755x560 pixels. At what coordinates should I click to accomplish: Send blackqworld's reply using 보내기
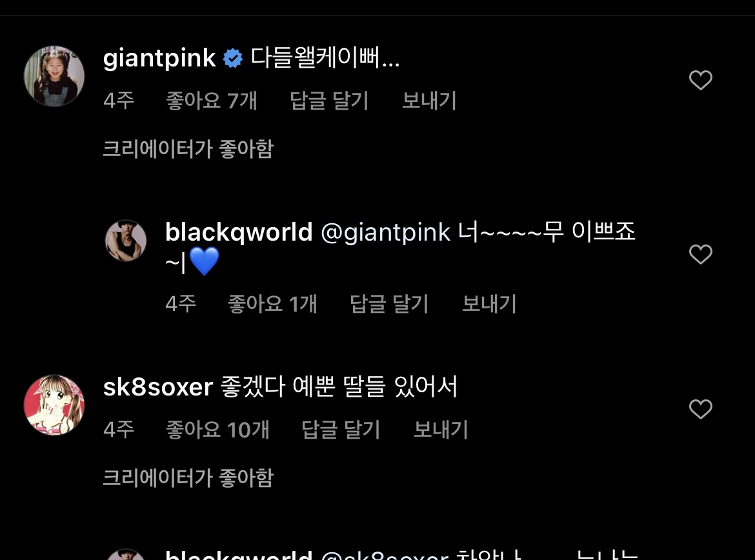pyautogui.click(x=489, y=304)
